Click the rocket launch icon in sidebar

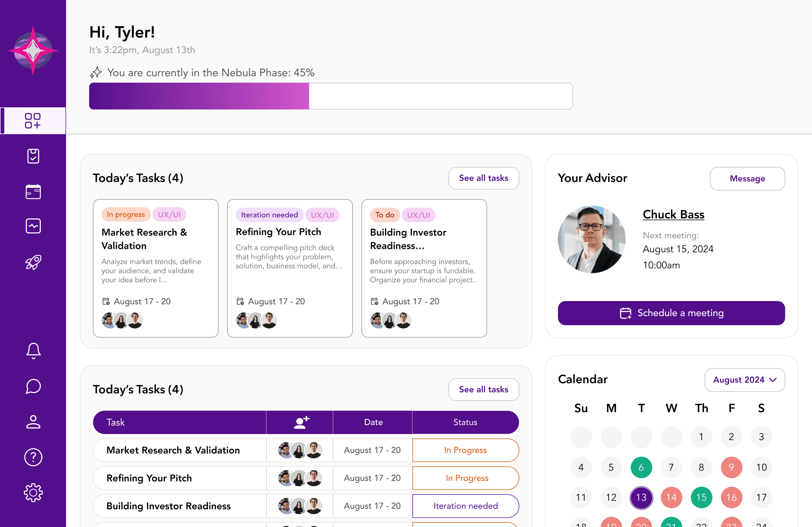(33, 262)
